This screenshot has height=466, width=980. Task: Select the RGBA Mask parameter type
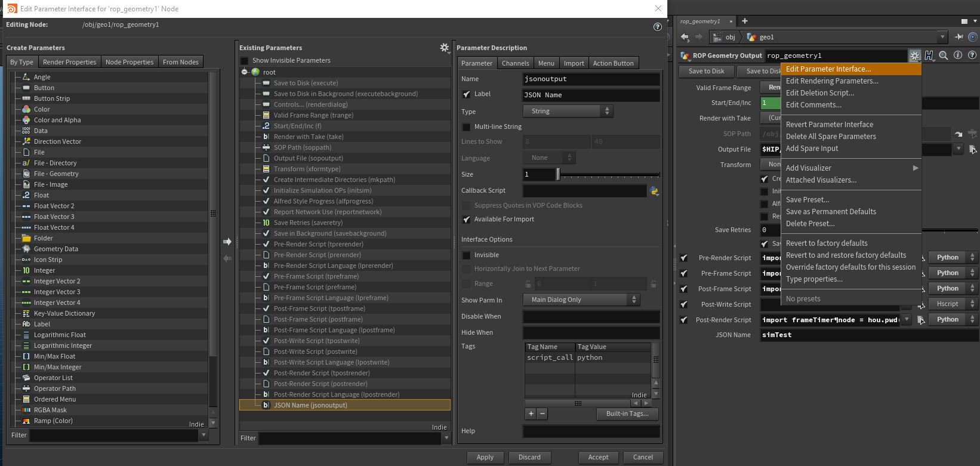coord(50,410)
